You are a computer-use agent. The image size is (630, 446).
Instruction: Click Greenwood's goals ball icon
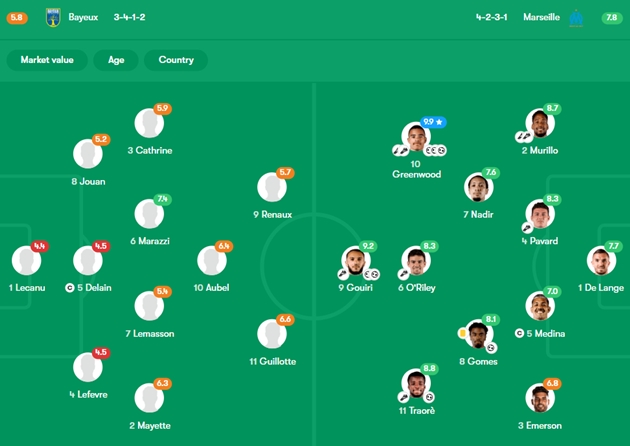point(436,150)
